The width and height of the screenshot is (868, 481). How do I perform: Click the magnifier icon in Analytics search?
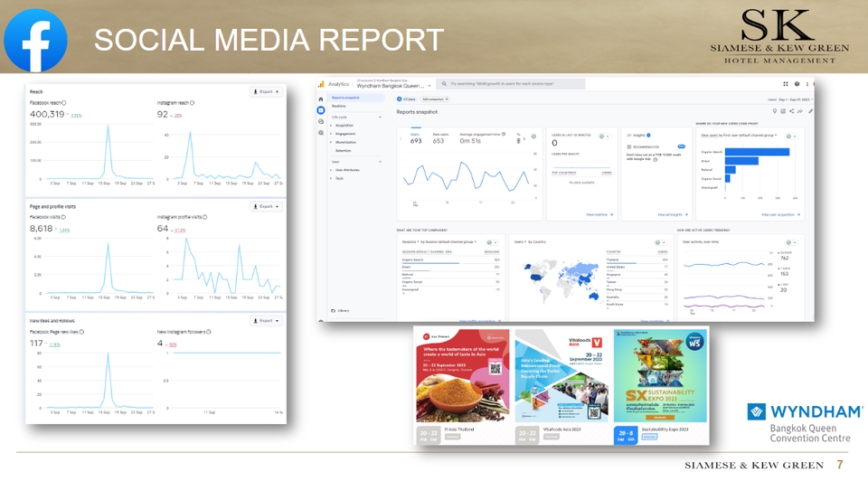click(x=444, y=84)
